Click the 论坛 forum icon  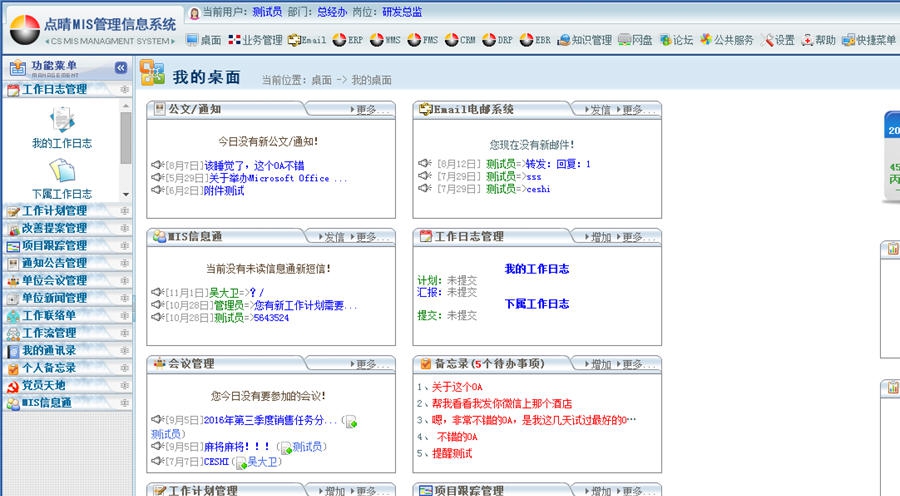pyautogui.click(x=675, y=41)
